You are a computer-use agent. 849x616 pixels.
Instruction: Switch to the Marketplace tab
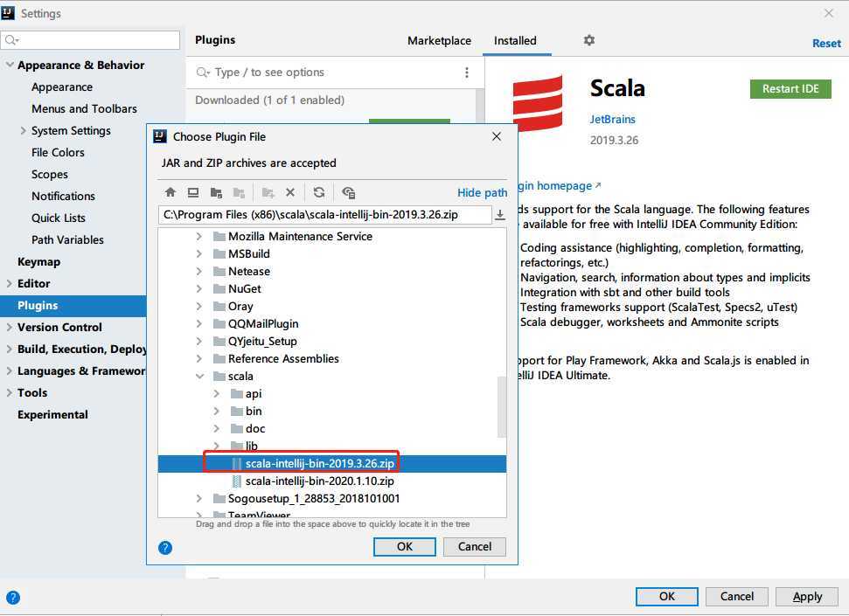pyautogui.click(x=439, y=40)
